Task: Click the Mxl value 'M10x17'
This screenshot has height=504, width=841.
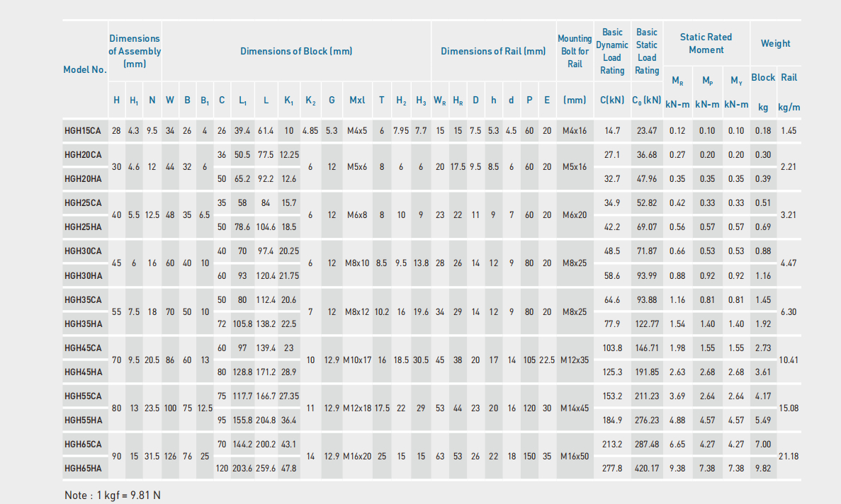Action: (357, 360)
